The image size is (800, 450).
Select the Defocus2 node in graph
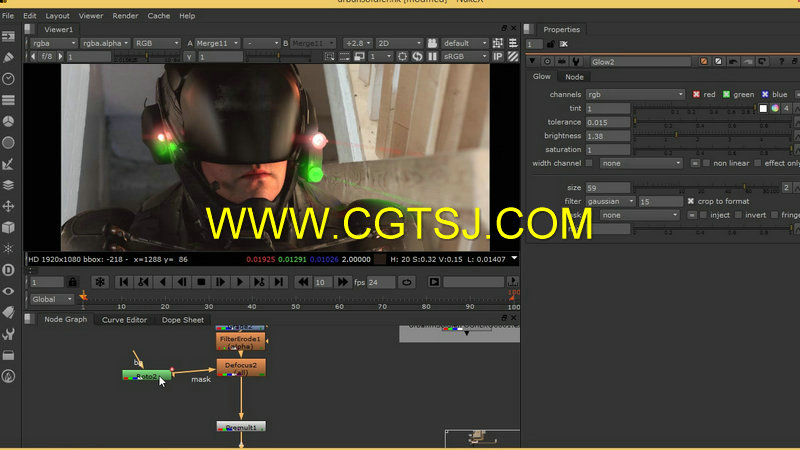click(241, 367)
